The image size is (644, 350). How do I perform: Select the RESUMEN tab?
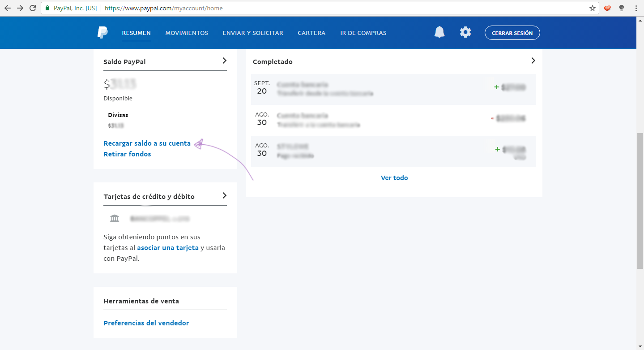136,33
